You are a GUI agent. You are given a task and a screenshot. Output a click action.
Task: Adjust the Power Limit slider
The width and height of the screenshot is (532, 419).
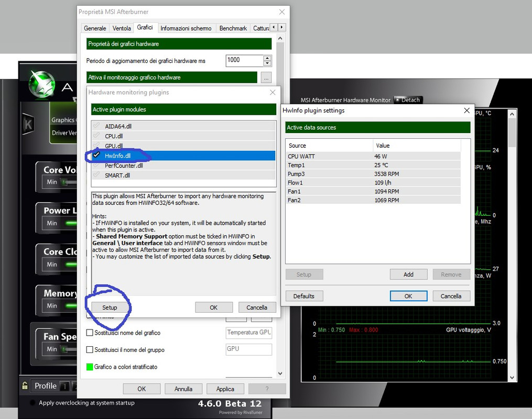click(71, 223)
